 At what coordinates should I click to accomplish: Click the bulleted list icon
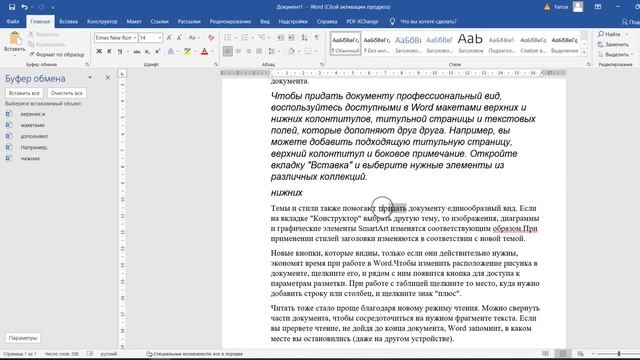tap(228, 38)
